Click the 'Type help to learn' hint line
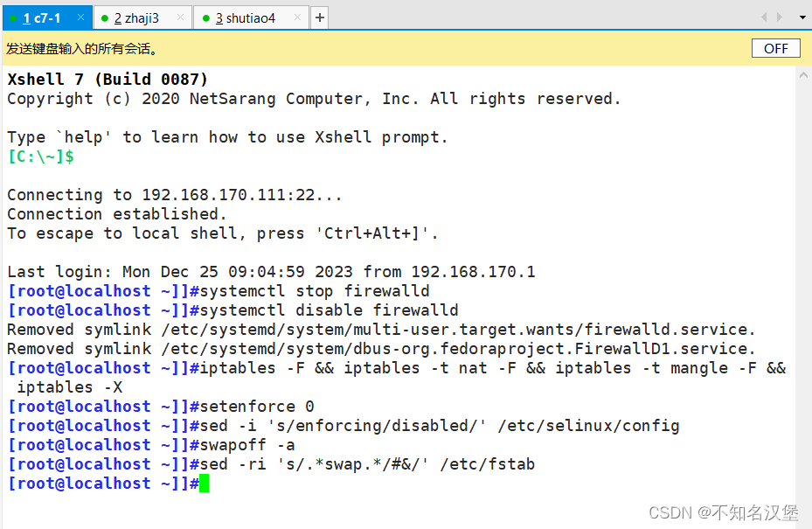Viewport: 812px width, 529px height. point(227,137)
